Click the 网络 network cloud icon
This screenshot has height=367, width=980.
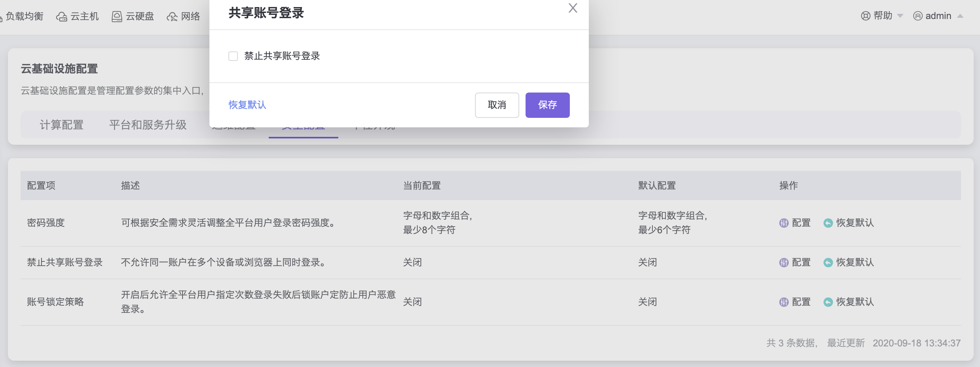(x=172, y=17)
